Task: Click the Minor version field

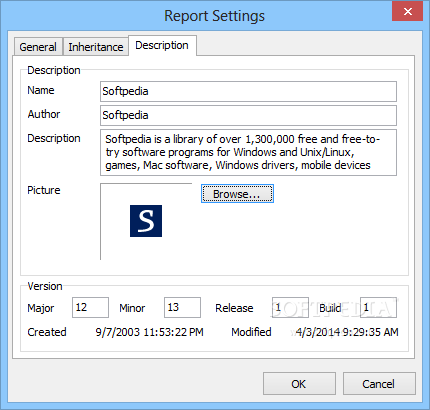Action: click(x=182, y=307)
